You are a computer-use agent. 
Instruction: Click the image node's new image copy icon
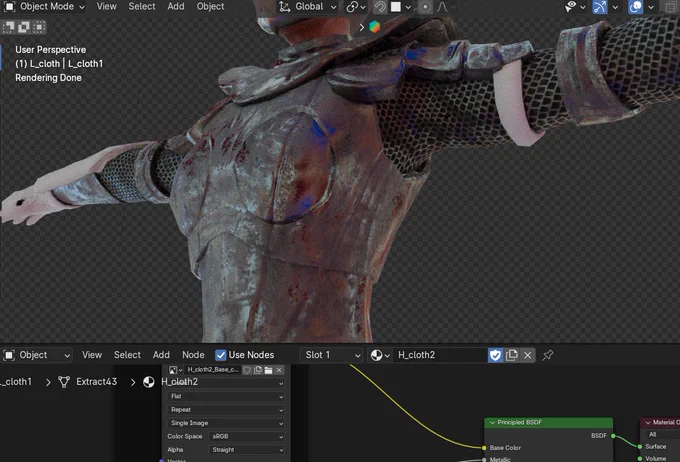tap(258, 370)
